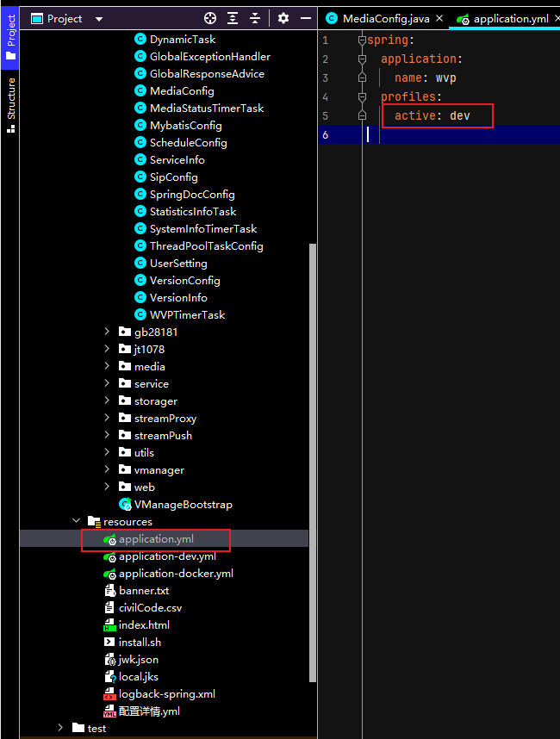The height and width of the screenshot is (739, 560).
Task: Expand the vmanager package chevron
Action: coord(107,469)
